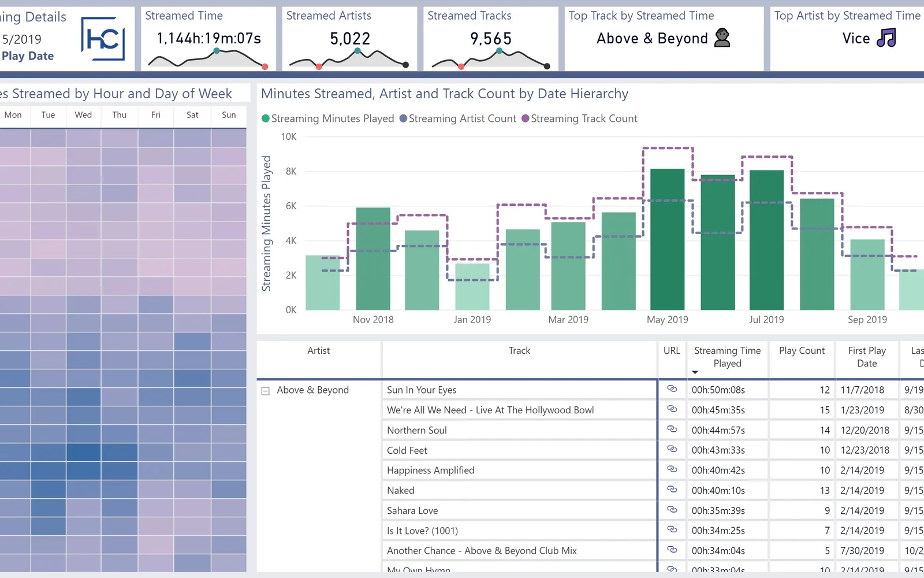Open URL link icon for Sun In Your Eyes
This screenshot has width=924, height=578.
tap(672, 389)
